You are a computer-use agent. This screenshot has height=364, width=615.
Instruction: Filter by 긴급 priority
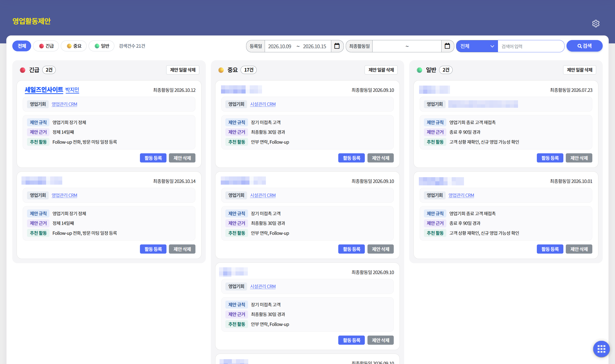click(46, 46)
